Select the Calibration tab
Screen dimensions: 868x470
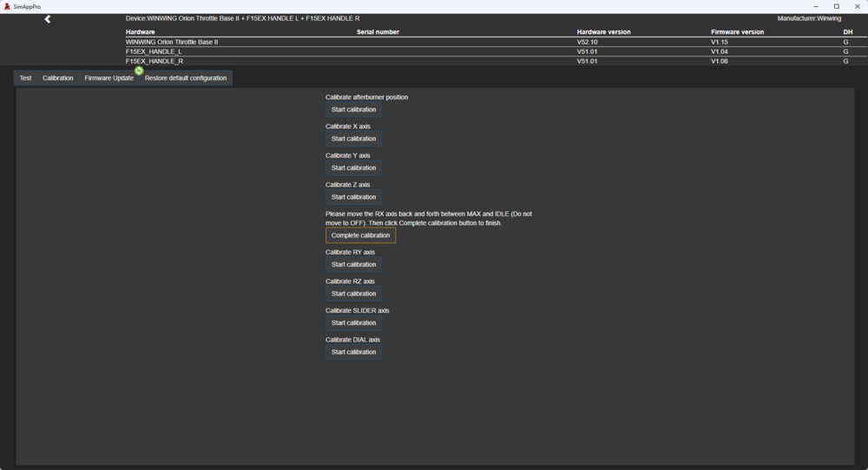pos(58,78)
